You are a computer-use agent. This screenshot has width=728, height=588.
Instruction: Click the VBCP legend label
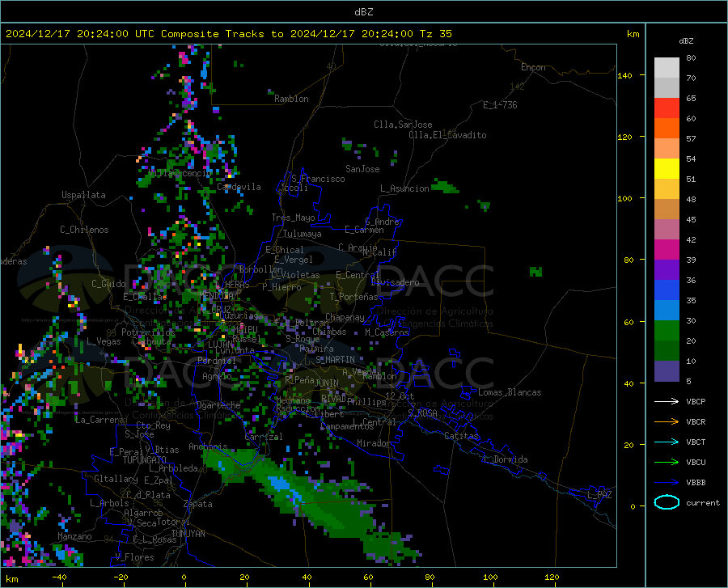click(696, 401)
